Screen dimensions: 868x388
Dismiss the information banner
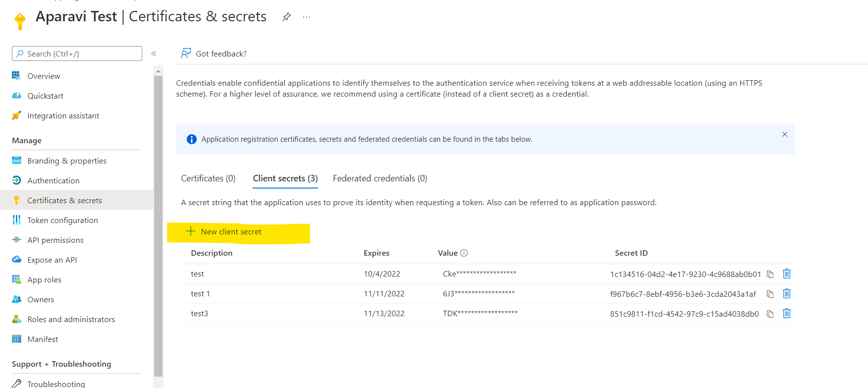point(785,134)
